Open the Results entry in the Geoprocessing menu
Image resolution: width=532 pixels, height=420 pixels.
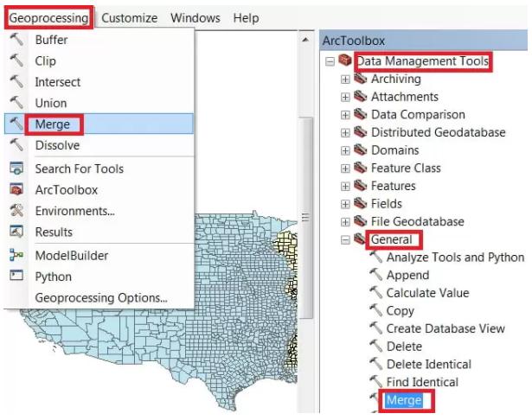coord(99,232)
